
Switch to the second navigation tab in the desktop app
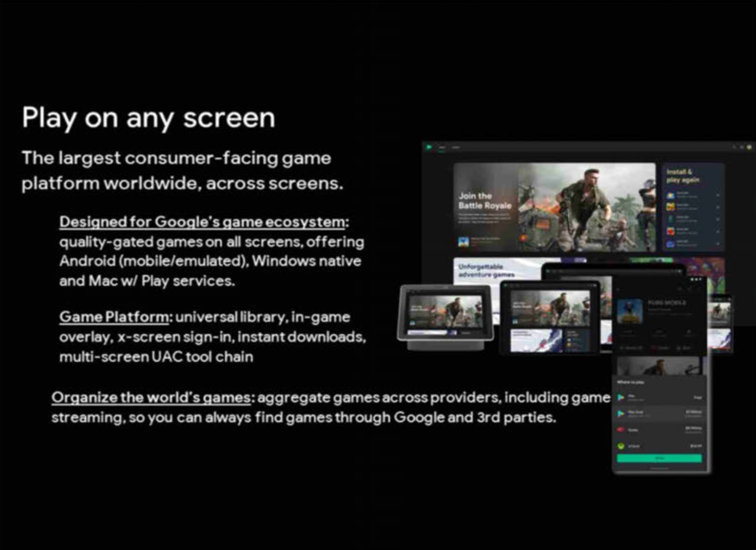click(x=456, y=147)
